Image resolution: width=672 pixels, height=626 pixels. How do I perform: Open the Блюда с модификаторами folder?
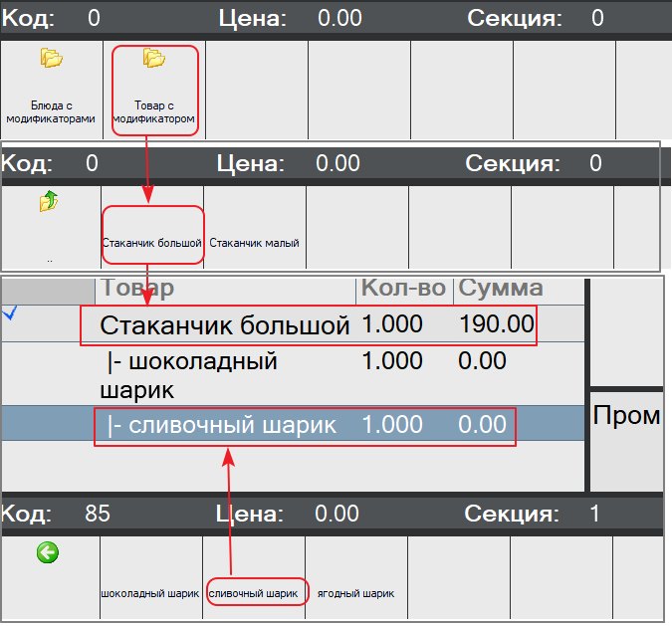click(x=51, y=90)
